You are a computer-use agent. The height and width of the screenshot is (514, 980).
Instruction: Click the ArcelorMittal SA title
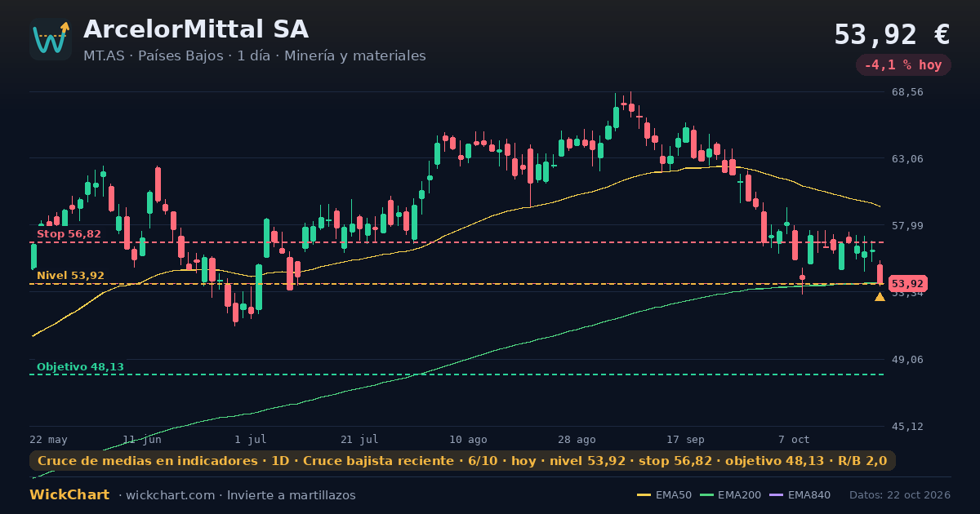(196, 29)
